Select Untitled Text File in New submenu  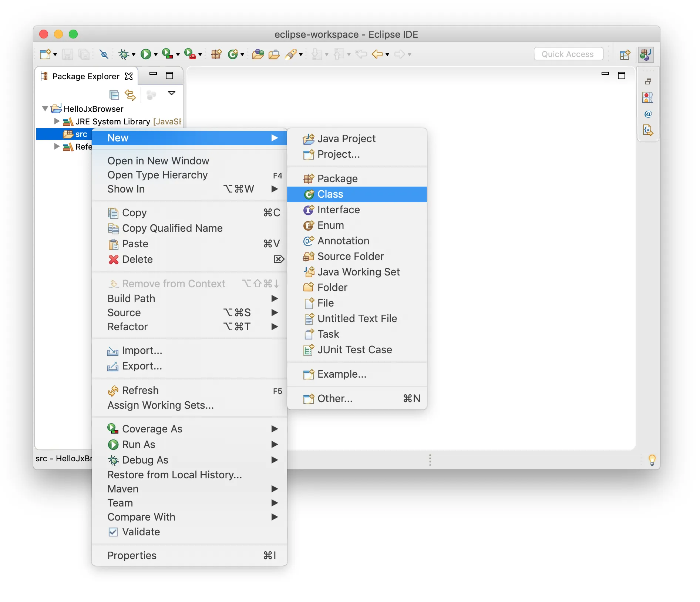point(357,318)
